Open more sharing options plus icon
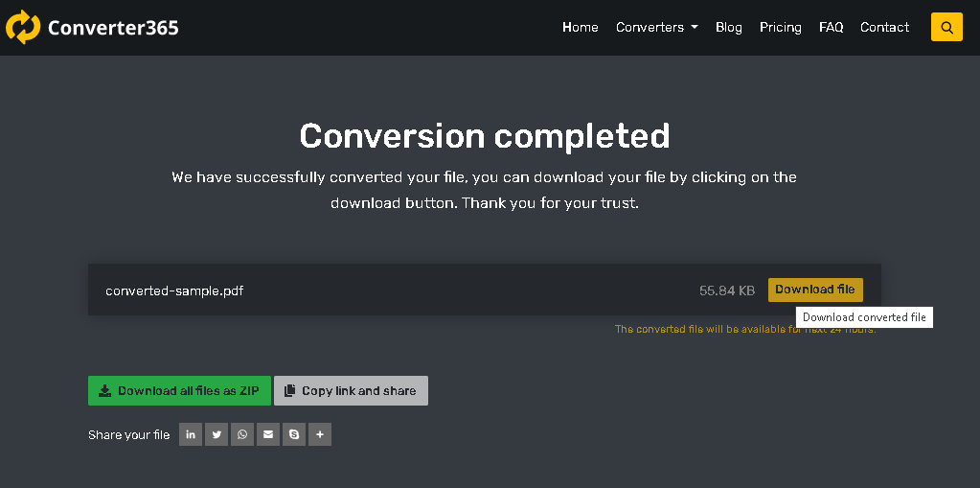The width and height of the screenshot is (980, 488). coord(320,435)
